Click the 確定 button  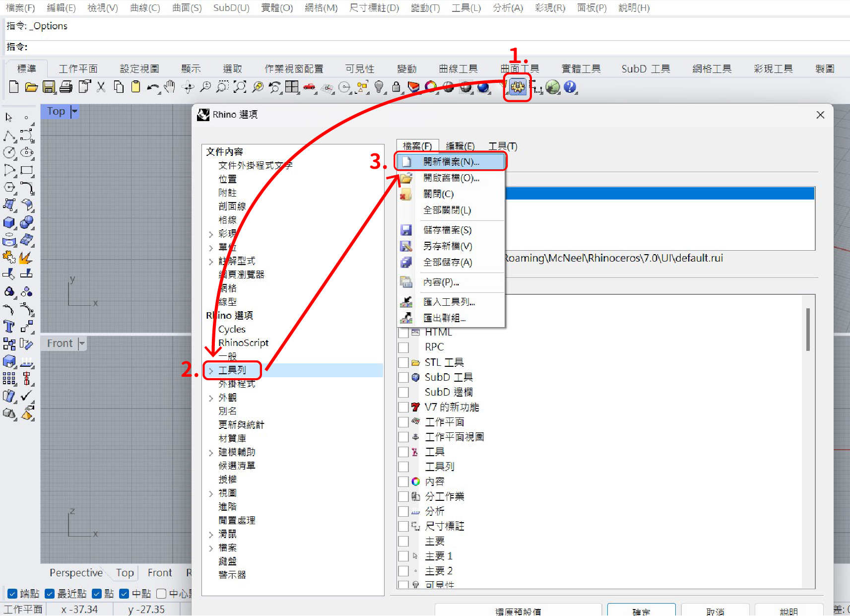[x=641, y=611]
